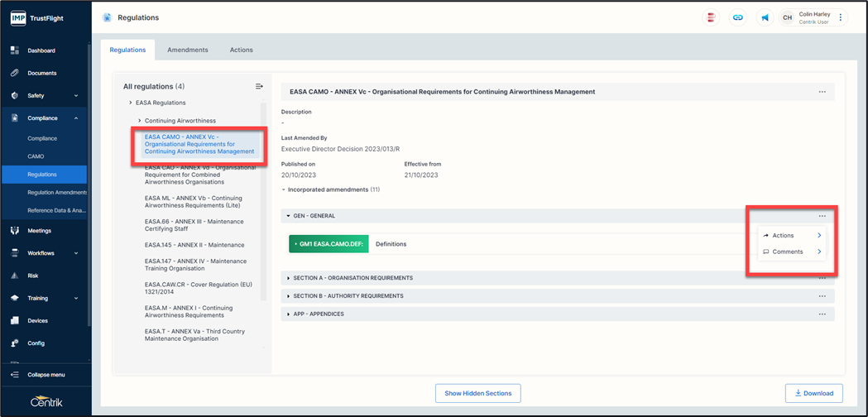Switch to the Amendments tab
Viewport: 868px width, 417px height.
[x=188, y=50]
